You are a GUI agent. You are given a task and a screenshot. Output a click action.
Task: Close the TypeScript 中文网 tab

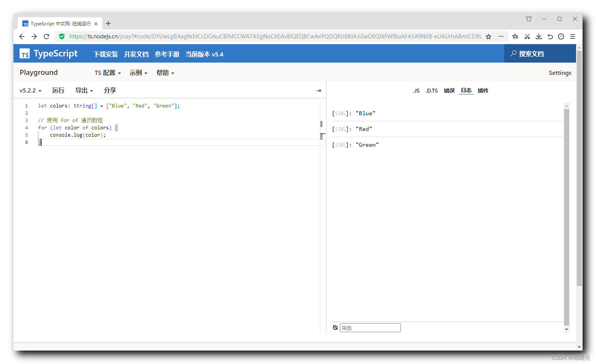pyautogui.click(x=96, y=24)
